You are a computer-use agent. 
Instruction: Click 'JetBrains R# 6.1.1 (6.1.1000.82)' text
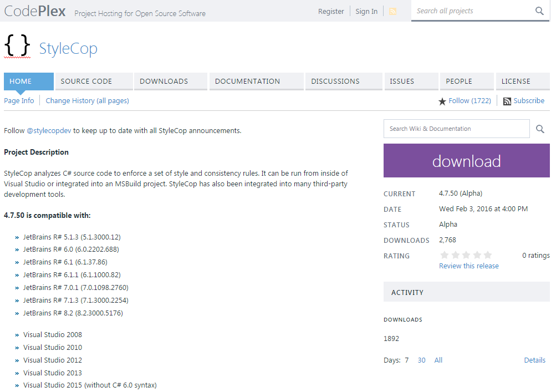pos(72,274)
